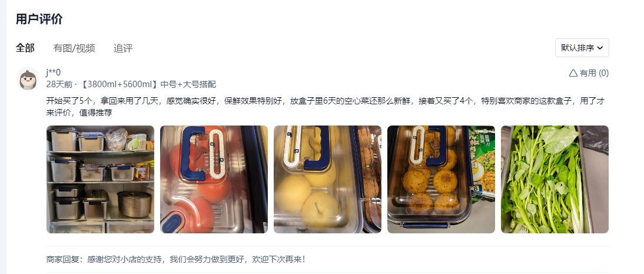This screenshot has height=274, width=644.
Task: Click the review text starting 开始买了5个
Action: click(326, 107)
